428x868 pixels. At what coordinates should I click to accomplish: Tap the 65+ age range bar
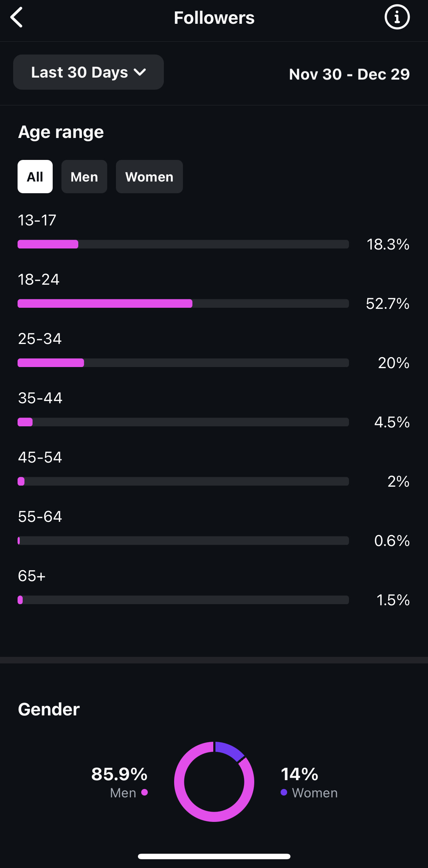tap(183, 600)
